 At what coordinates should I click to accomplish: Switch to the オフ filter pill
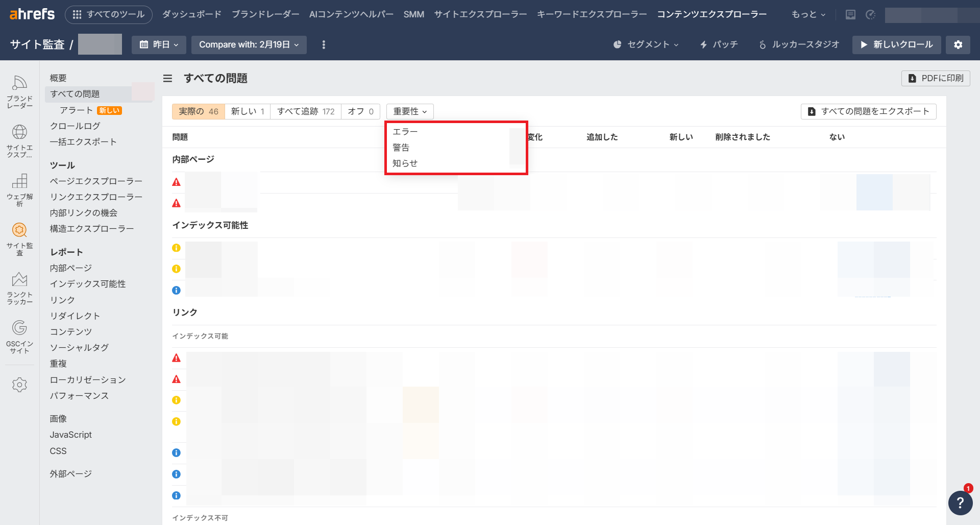point(360,111)
